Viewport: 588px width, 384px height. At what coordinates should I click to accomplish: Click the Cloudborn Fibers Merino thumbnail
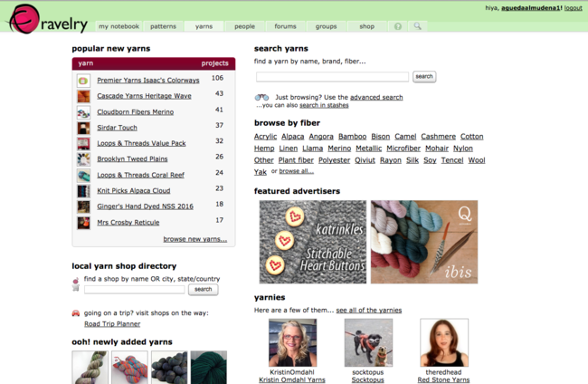pos(83,112)
